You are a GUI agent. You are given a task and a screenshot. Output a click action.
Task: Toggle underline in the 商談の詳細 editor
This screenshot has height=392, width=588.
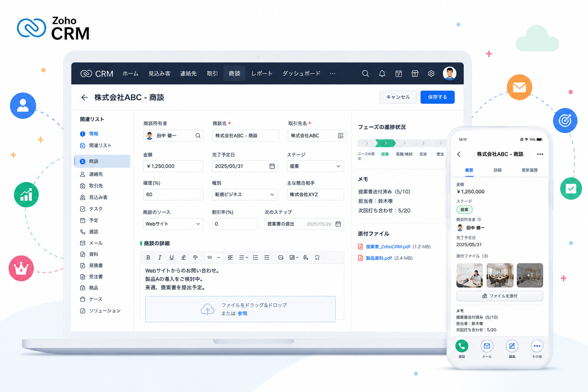click(x=171, y=258)
